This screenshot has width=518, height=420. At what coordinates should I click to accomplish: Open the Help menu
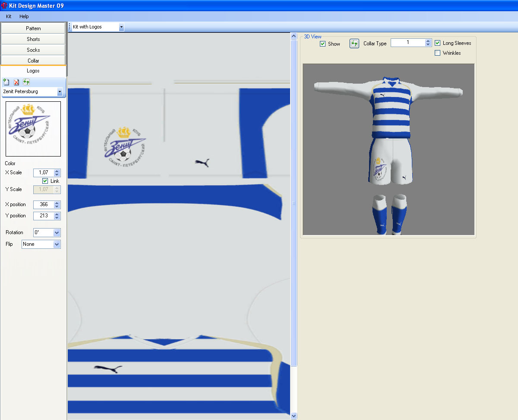pos(24,16)
